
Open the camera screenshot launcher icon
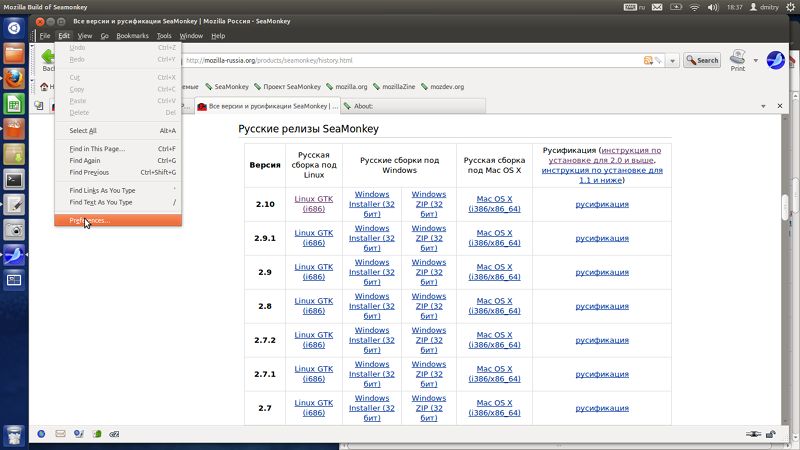[x=14, y=230]
